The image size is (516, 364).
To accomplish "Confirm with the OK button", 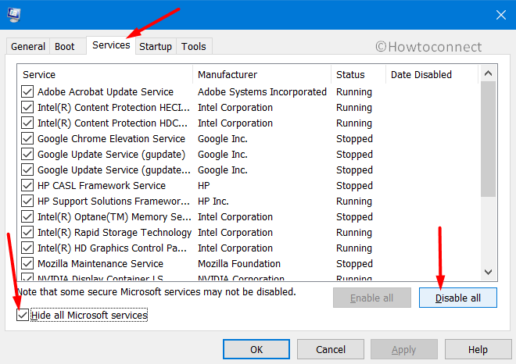I will pyautogui.click(x=256, y=349).
